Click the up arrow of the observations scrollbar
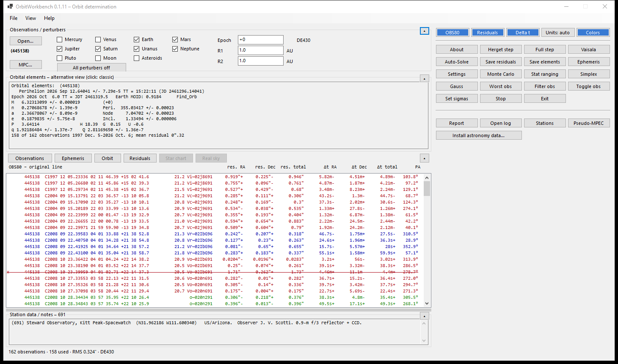The image size is (618, 364). [x=427, y=178]
